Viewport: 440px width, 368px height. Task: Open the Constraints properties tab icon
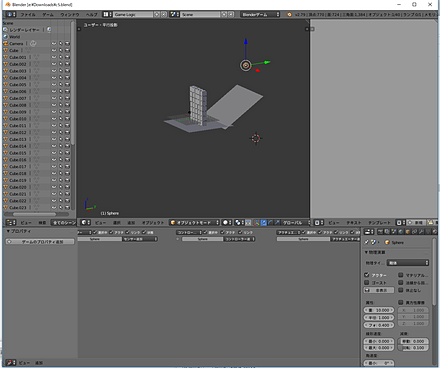point(414,232)
